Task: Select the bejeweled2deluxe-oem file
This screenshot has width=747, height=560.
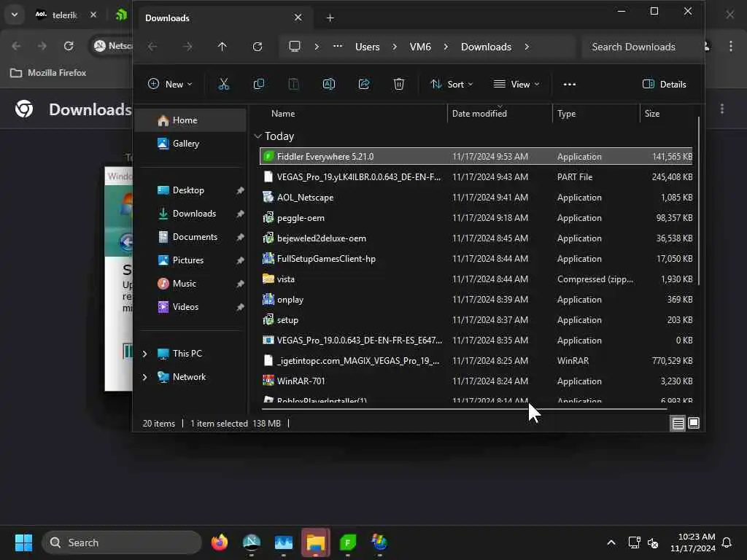Action: pos(476,238)
